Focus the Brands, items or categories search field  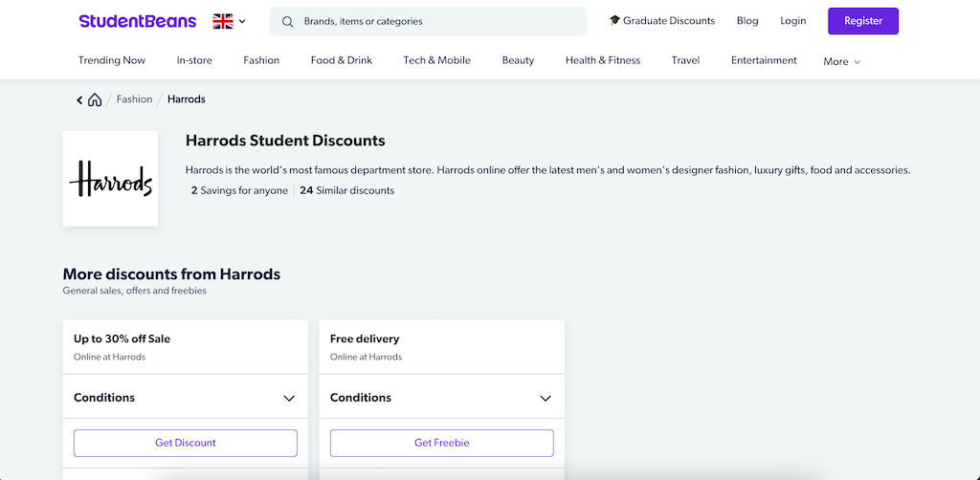pyautogui.click(x=428, y=21)
